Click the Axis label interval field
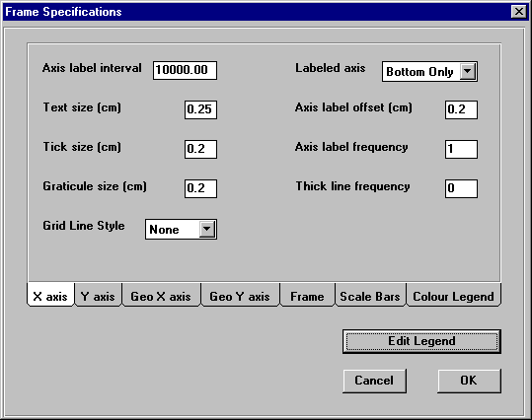This screenshot has height=420, width=532. click(185, 70)
